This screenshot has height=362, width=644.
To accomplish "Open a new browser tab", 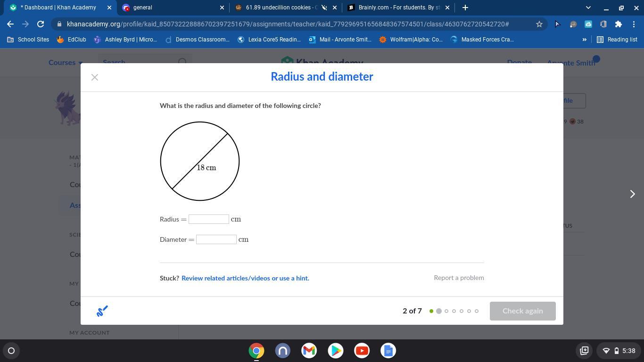I will (465, 8).
